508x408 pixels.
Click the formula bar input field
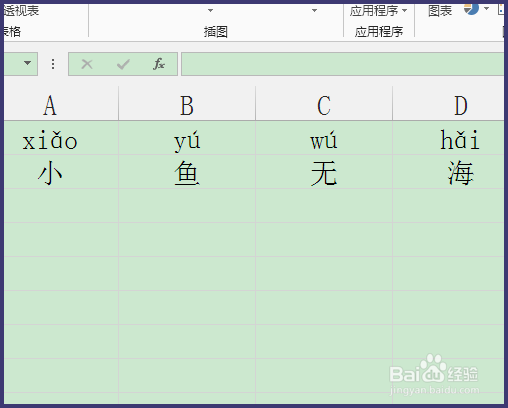[x=343, y=64]
